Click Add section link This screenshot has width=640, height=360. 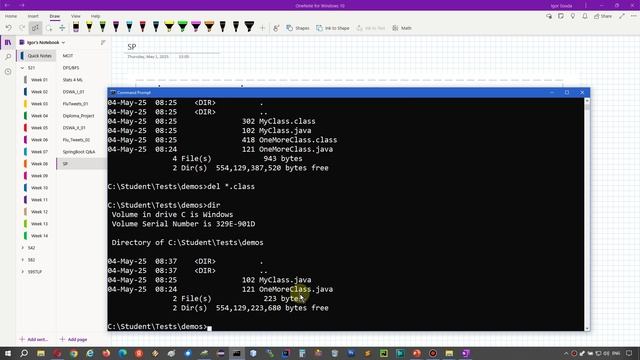[x=34, y=339]
